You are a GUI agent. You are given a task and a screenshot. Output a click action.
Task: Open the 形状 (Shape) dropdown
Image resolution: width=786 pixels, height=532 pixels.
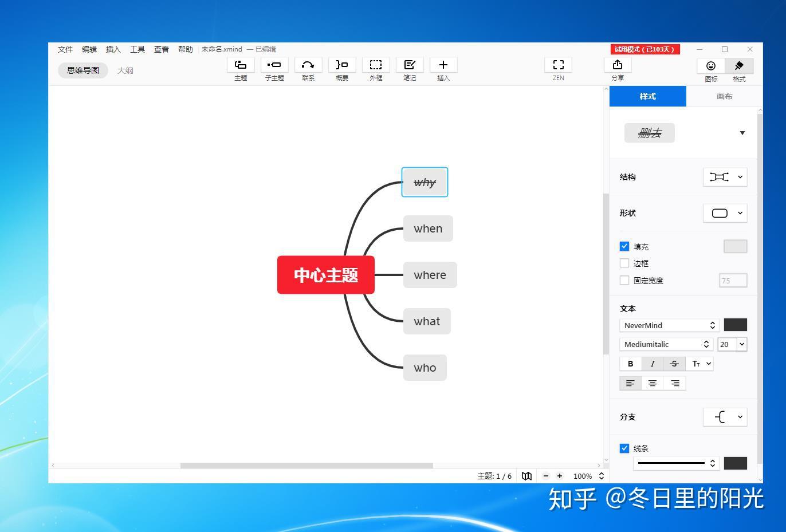pyautogui.click(x=725, y=213)
